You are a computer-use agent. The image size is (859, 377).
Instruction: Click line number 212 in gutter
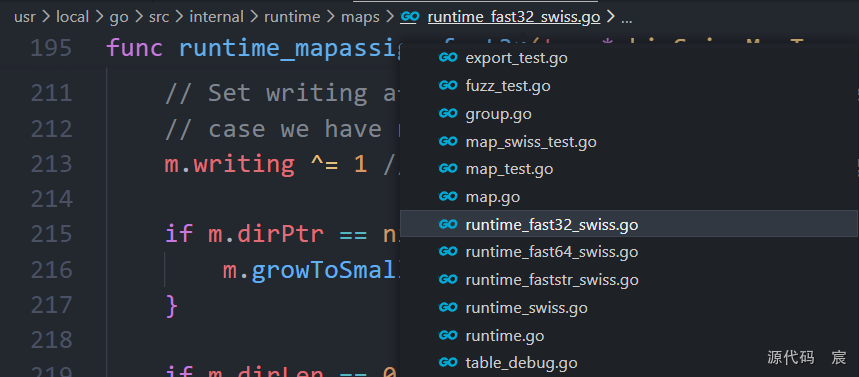click(51, 129)
